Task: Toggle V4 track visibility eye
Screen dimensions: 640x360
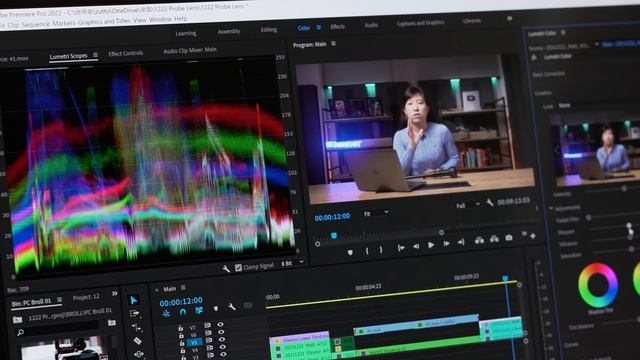Action: point(223,347)
